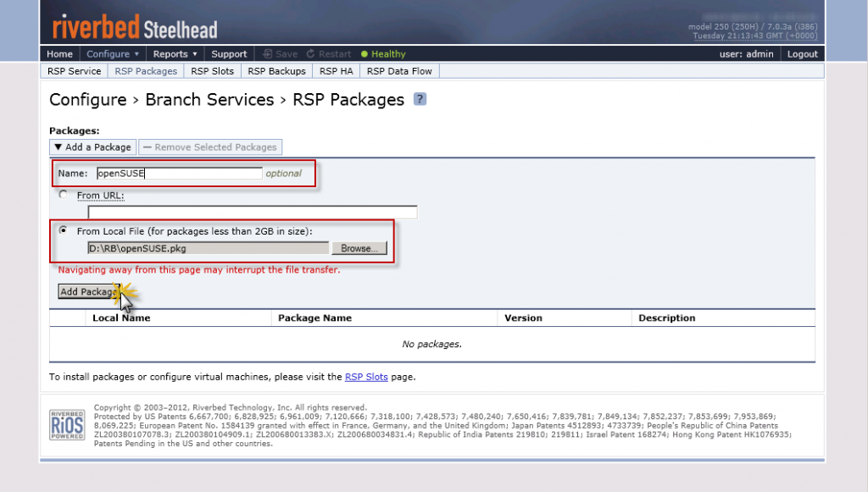Go to the Home menu

(60, 54)
